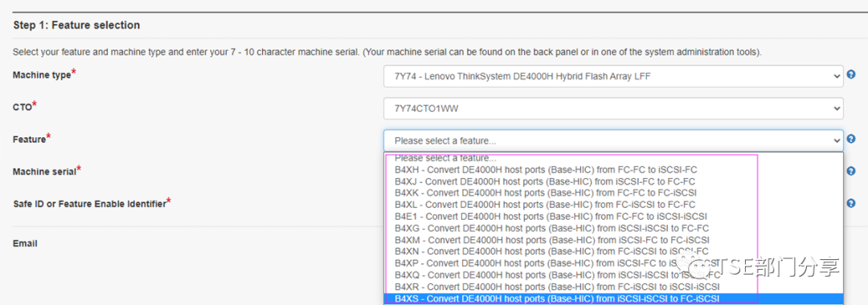Choose B4XK FC-FC to FC-iSCSI option
Image resolution: width=868 pixels, height=305 pixels.
[x=613, y=193]
